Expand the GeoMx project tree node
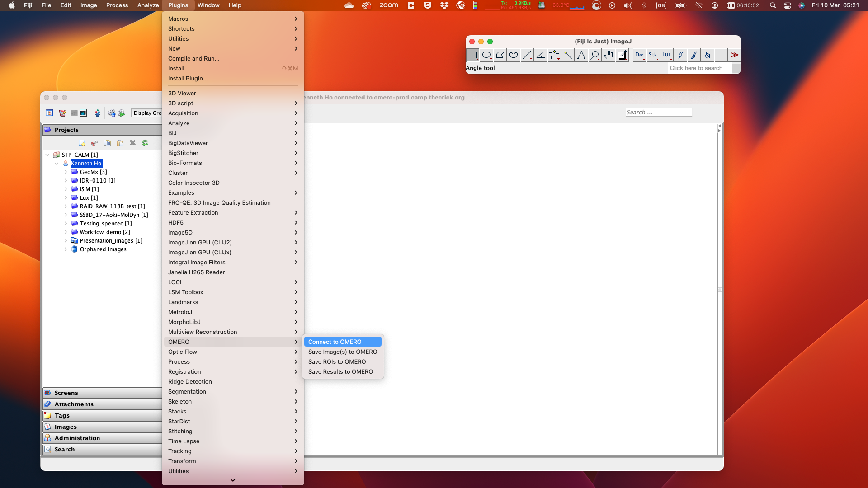 [66, 172]
